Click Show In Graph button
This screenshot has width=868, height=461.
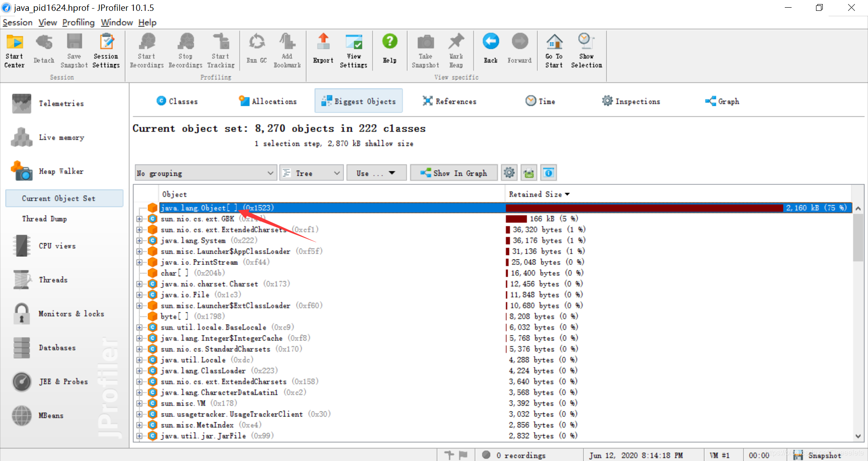coord(454,173)
